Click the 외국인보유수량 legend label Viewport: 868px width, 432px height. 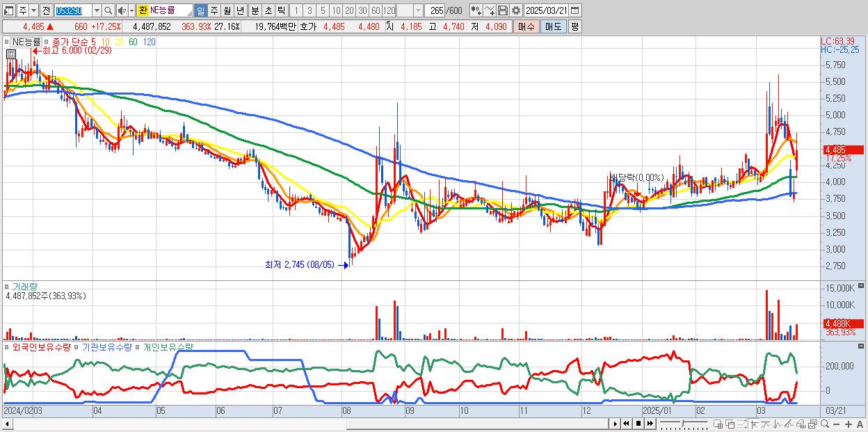41,346
